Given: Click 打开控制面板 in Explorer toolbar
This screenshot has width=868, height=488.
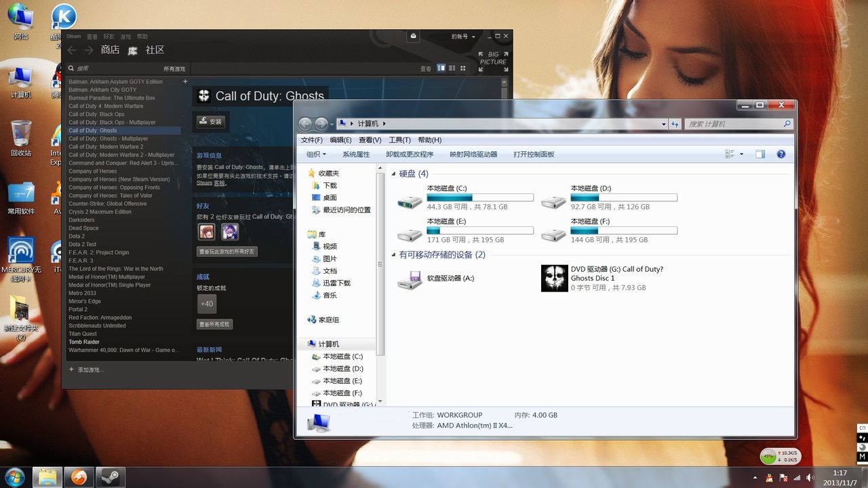Looking at the screenshot, I should tap(534, 155).
